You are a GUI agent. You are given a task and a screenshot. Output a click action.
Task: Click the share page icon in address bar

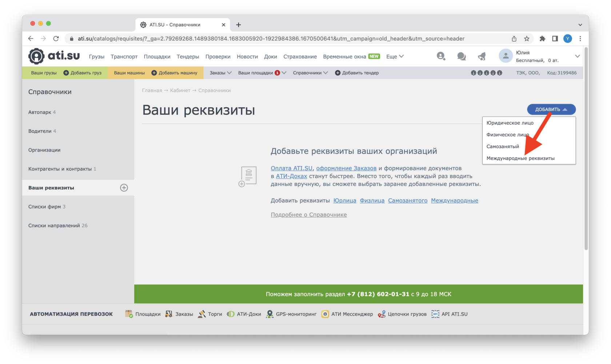[514, 39]
